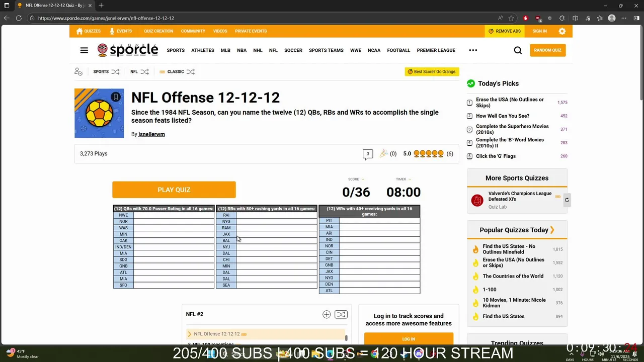Click the PLAY QUIZ button
The height and width of the screenshot is (362, 644).
click(x=174, y=190)
